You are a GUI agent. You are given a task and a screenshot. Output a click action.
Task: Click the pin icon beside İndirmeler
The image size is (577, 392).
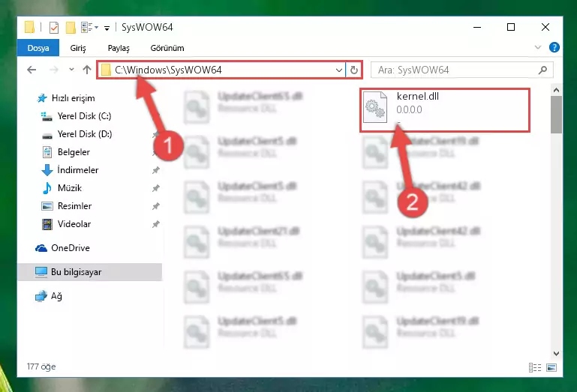coord(155,170)
